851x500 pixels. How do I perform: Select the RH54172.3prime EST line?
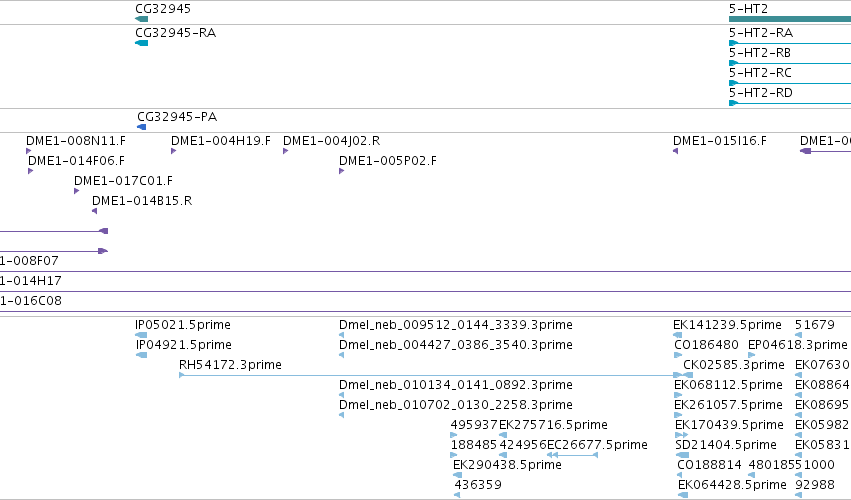430,375
